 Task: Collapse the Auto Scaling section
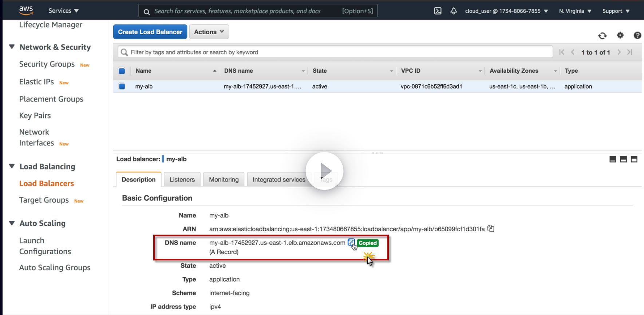point(12,223)
